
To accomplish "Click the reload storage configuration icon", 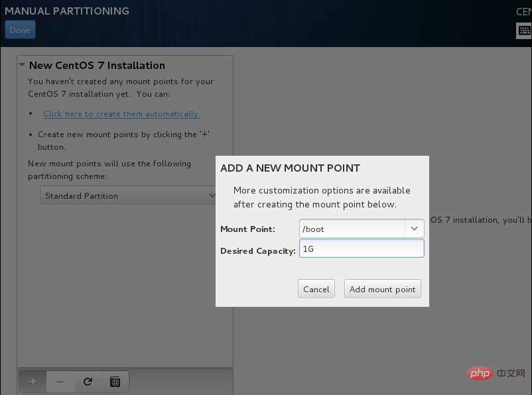I will click(x=88, y=382).
